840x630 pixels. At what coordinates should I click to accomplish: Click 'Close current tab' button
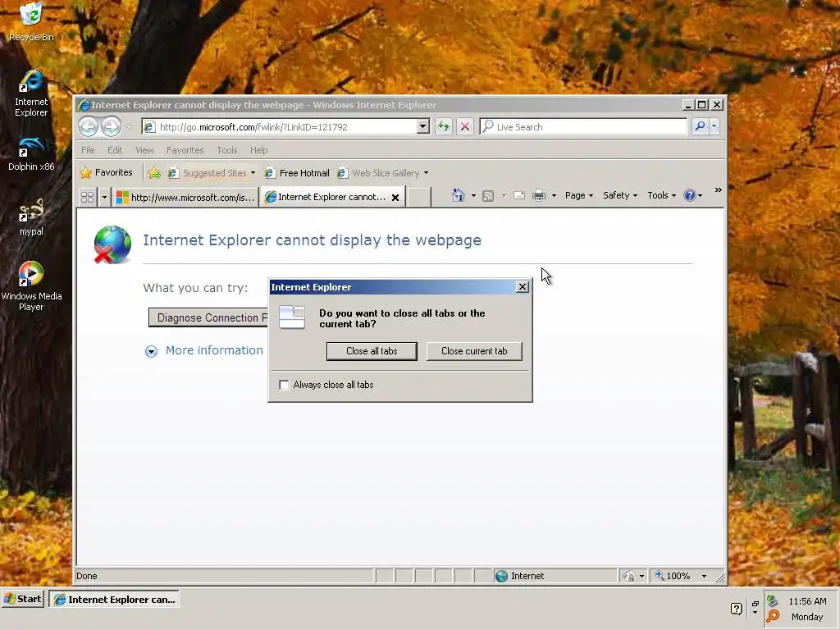[x=474, y=351]
